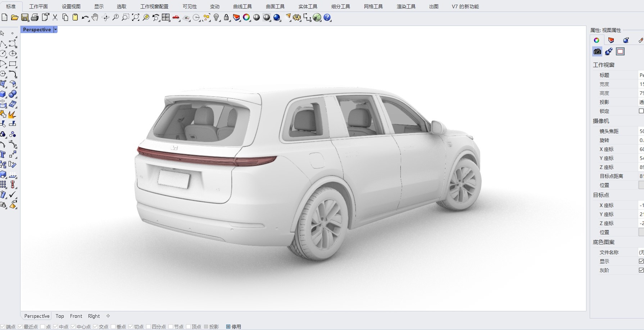
Task: Open the 渲染工具 toolbar tab
Action: tap(406, 6)
